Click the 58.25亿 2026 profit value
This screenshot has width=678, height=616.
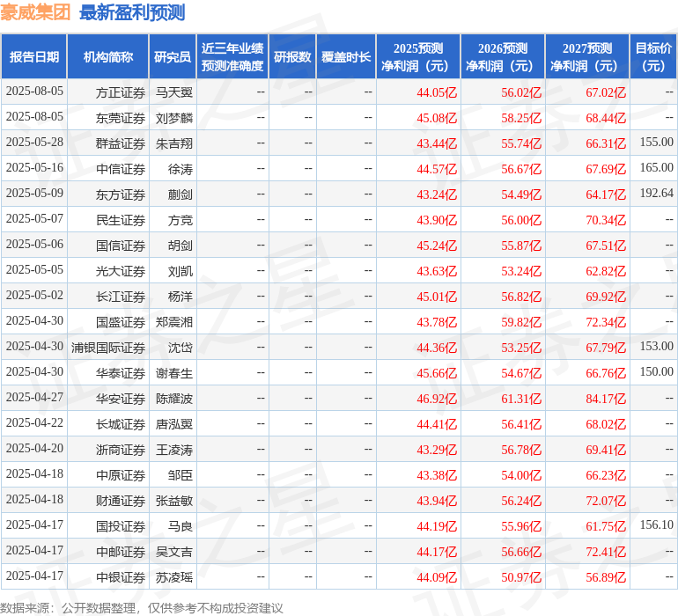click(521, 118)
